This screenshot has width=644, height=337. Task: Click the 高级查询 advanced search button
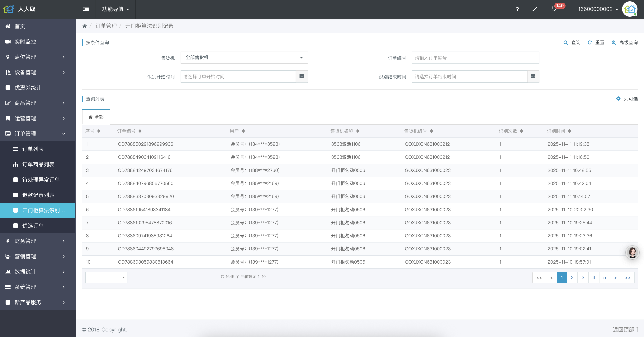625,43
